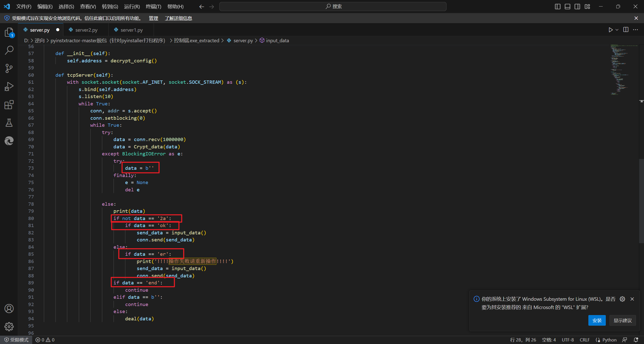Open the Extensions view icon
Image resolution: width=644 pixels, height=344 pixels.
tap(9, 105)
